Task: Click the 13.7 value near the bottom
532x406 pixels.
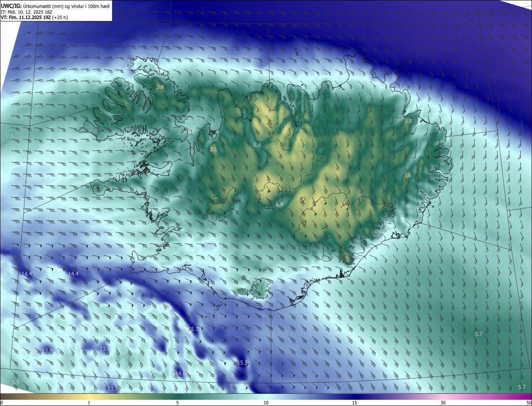Action: pos(112,389)
